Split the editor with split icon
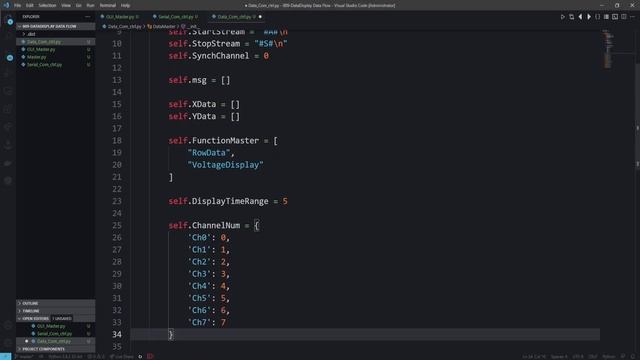The height and width of the screenshot is (360, 640). tap(624, 17)
